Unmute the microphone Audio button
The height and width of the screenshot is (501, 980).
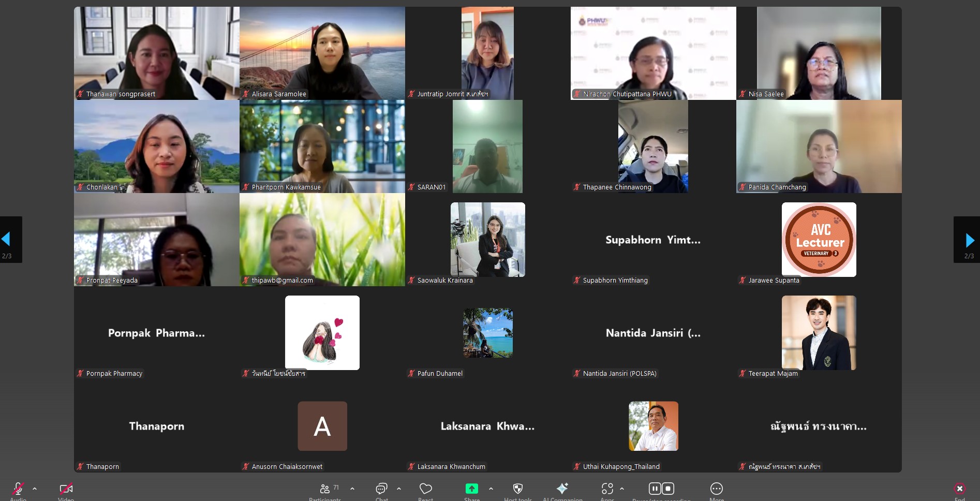tap(18, 489)
